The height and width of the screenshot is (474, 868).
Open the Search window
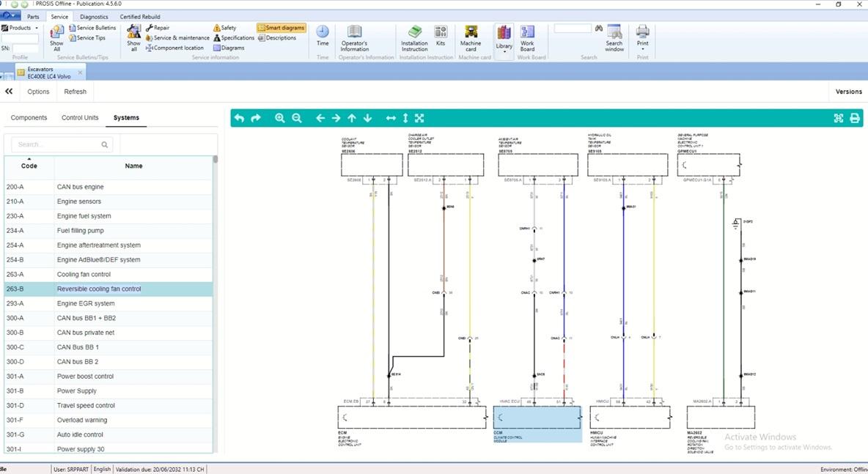pyautogui.click(x=614, y=38)
